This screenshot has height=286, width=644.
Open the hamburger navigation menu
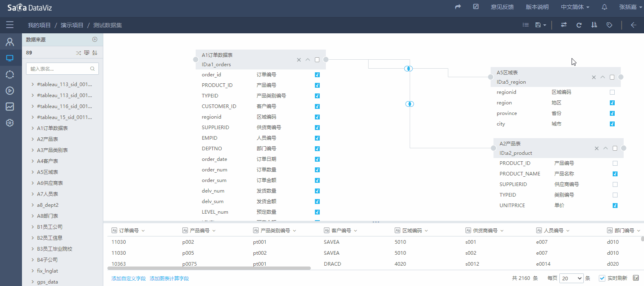pyautogui.click(x=10, y=25)
